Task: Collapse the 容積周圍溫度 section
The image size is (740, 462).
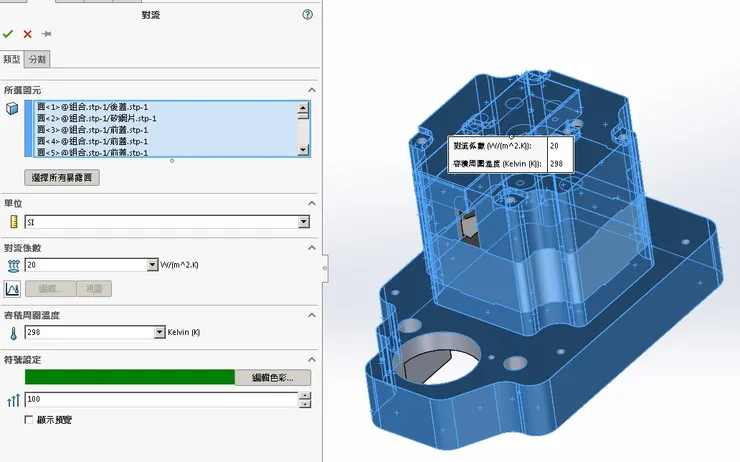Action: [311, 315]
